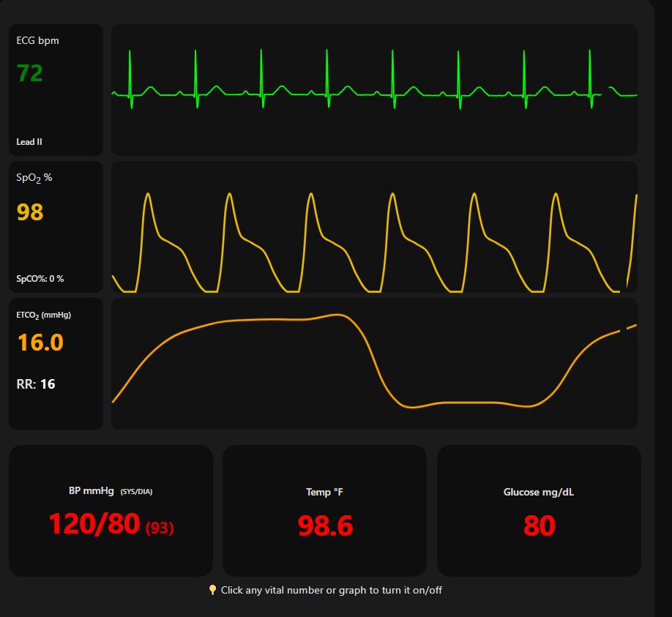Click the (SYS/DIA) label
Screen dimensions: 672x617
tap(136, 491)
